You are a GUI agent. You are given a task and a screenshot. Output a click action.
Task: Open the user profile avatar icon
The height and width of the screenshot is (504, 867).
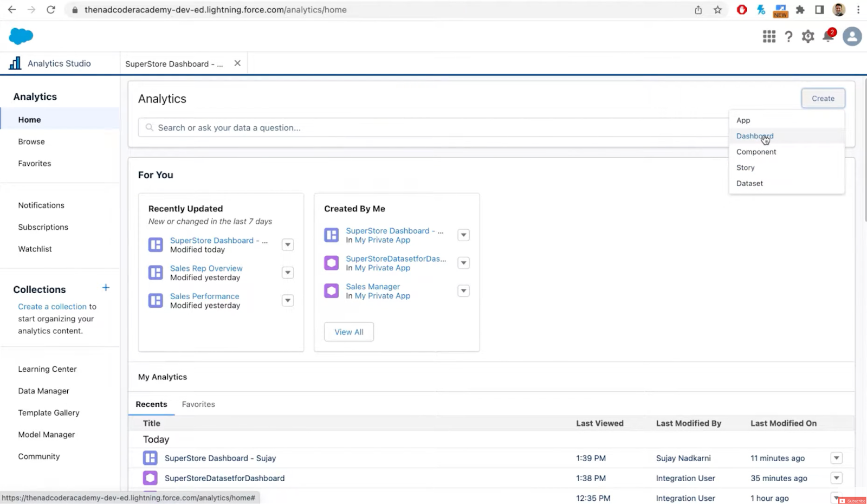pos(852,36)
